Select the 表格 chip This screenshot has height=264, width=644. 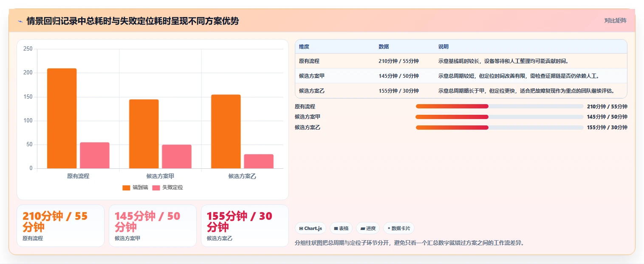pyautogui.click(x=341, y=228)
